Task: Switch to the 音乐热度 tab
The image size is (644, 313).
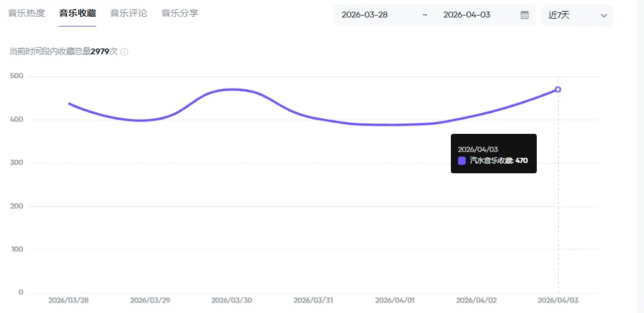Action: 26,13
